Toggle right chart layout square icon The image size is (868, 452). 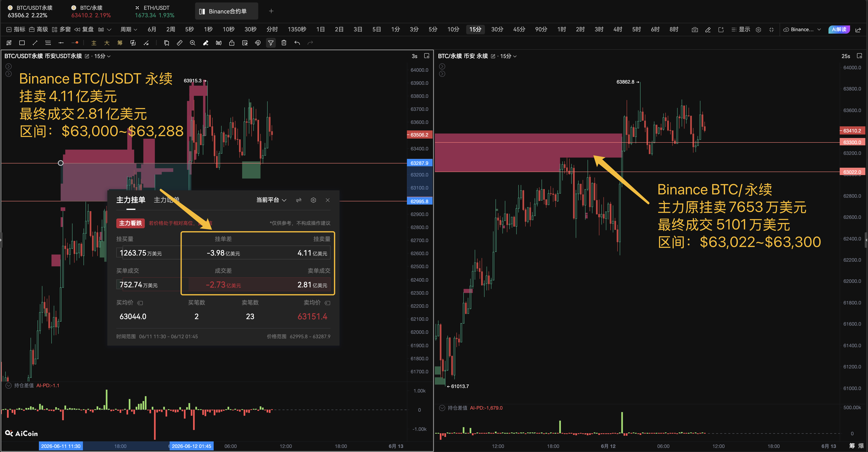[x=859, y=56]
